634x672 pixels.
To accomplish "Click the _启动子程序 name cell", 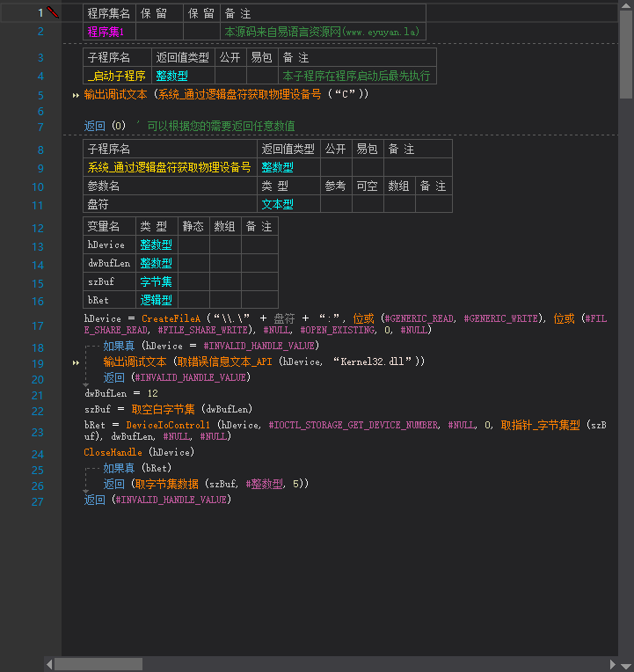I will (117, 76).
